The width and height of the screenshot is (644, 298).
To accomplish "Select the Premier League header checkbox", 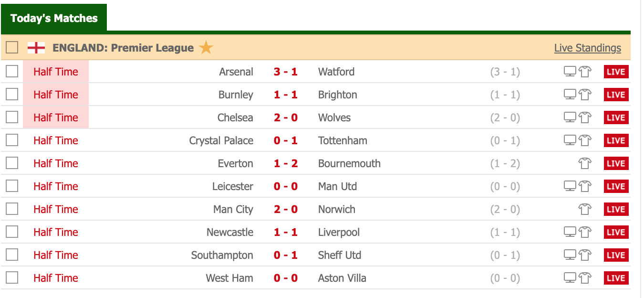I will point(12,47).
